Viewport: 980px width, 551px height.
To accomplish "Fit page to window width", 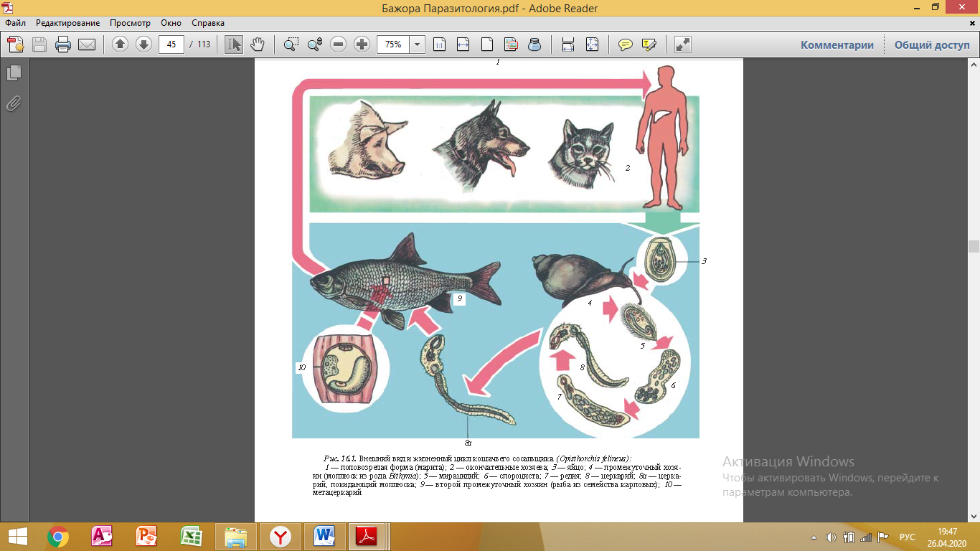I will coord(463,44).
